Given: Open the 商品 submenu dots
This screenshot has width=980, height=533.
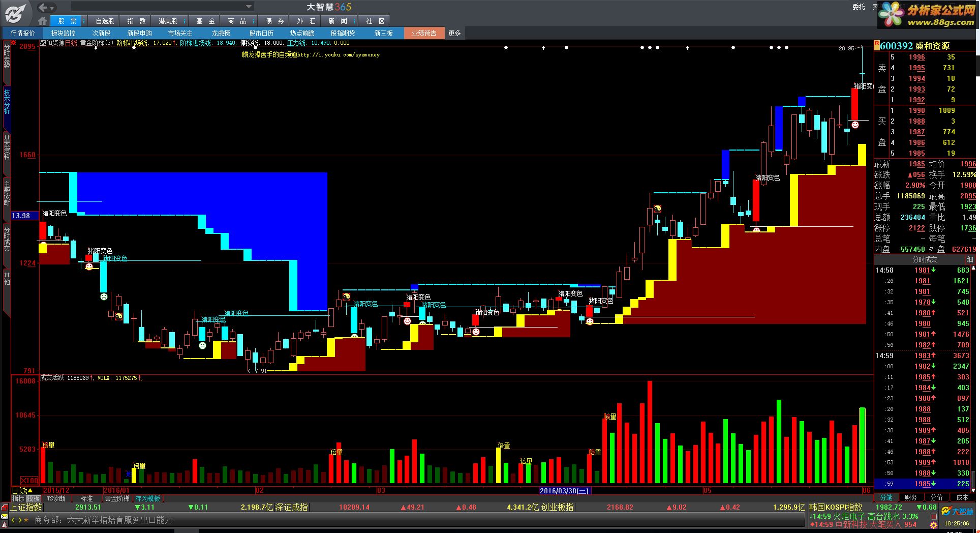Looking at the screenshot, I should (x=253, y=21).
